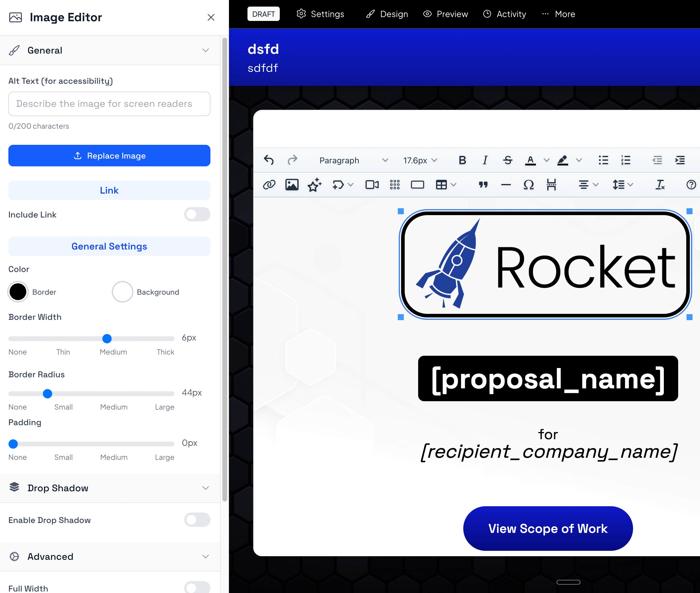
Task: Insert an image using the image icon
Action: click(x=292, y=185)
